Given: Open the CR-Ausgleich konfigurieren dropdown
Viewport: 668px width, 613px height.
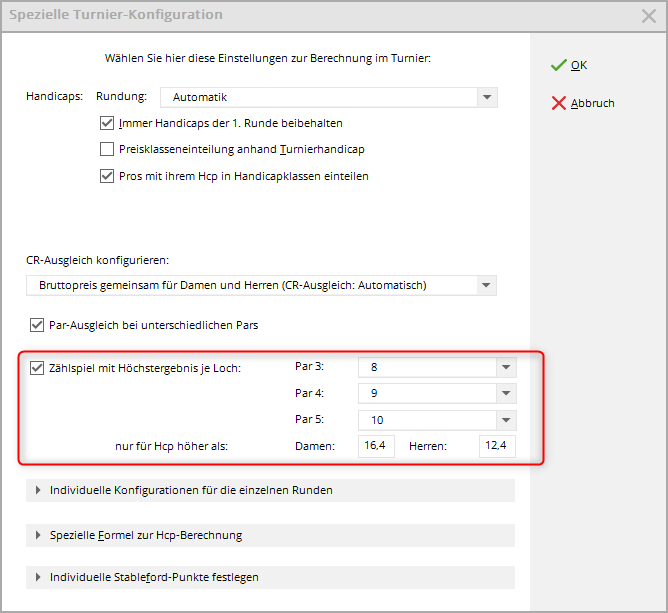Looking at the screenshot, I should 486,285.
